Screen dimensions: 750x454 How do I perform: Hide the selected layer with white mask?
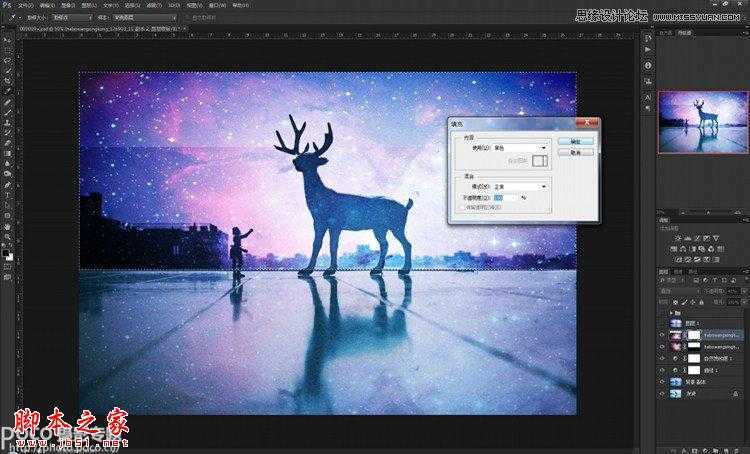click(x=662, y=335)
